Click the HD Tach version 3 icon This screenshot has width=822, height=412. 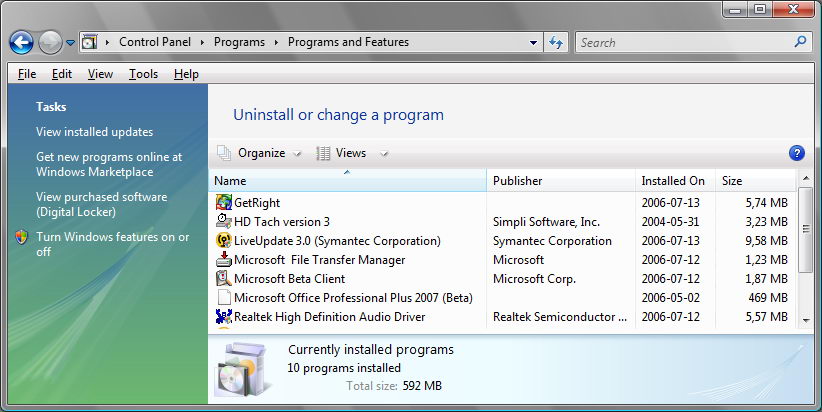pos(224,221)
